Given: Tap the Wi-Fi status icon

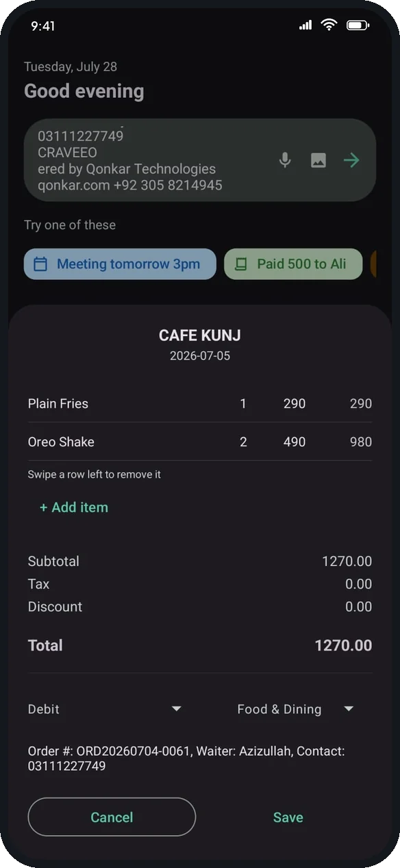Looking at the screenshot, I should pyautogui.click(x=329, y=25).
